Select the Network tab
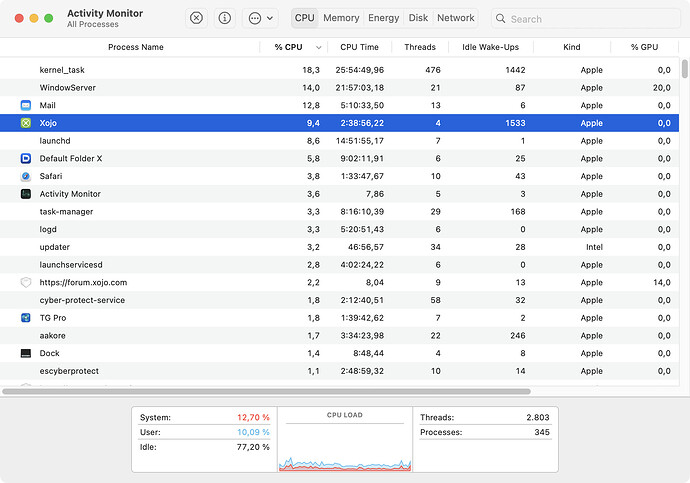 (x=456, y=18)
